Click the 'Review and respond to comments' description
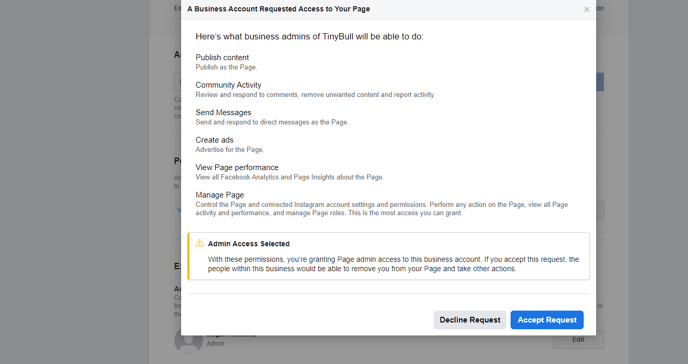The width and height of the screenshot is (688, 364). pos(315,95)
